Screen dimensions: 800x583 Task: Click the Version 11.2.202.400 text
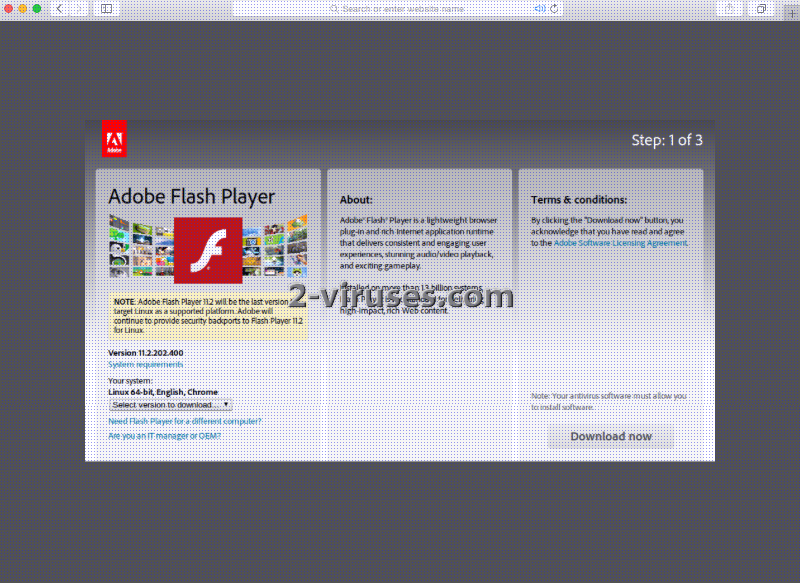[145, 353]
